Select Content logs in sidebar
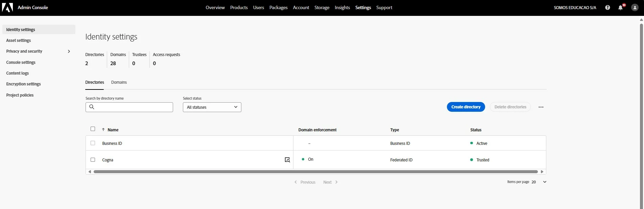644x209 pixels. point(18,73)
